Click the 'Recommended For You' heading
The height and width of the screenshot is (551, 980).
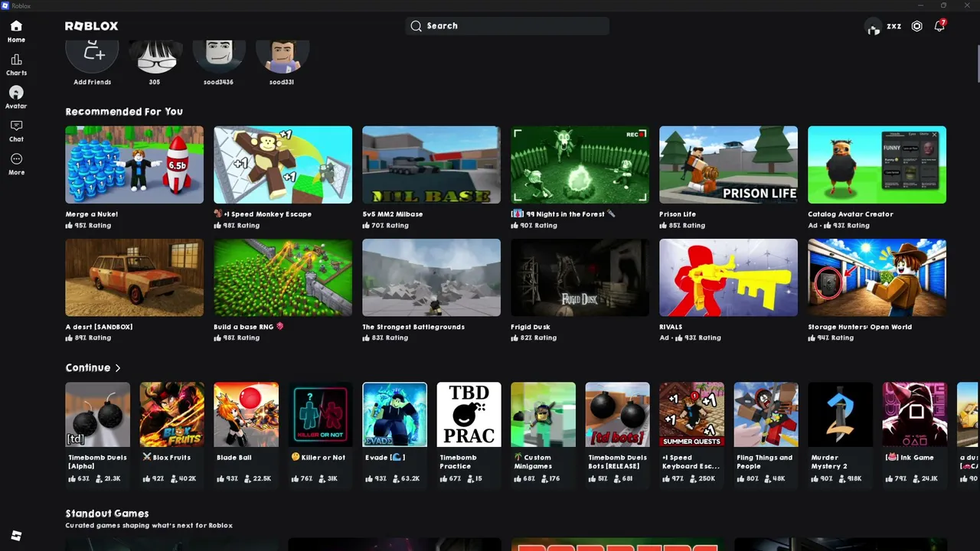tap(124, 112)
